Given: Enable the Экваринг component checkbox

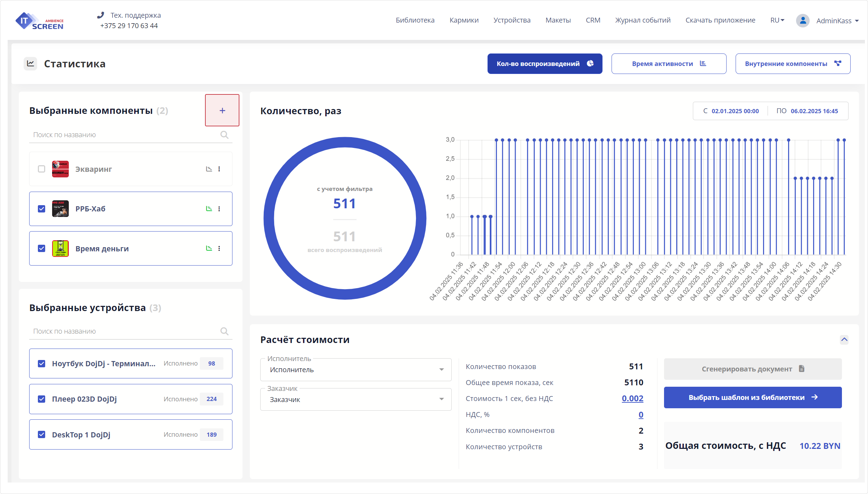Looking at the screenshot, I should 42,169.
